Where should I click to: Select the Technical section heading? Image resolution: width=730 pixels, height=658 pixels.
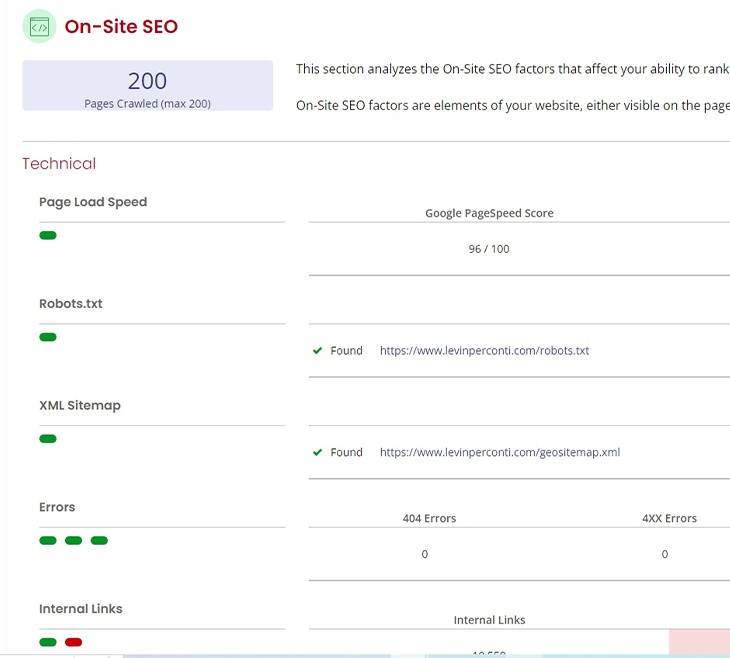59,164
